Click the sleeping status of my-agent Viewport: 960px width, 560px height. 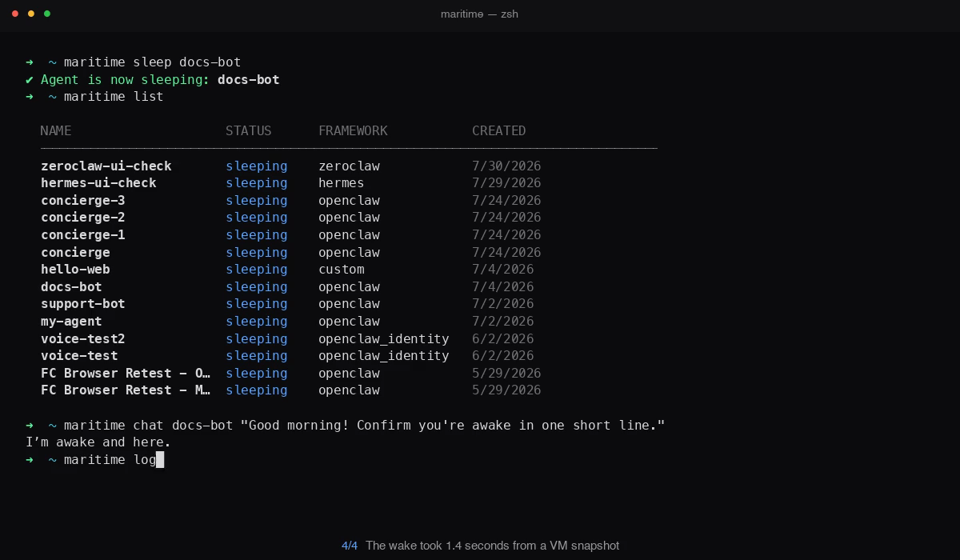(256, 321)
